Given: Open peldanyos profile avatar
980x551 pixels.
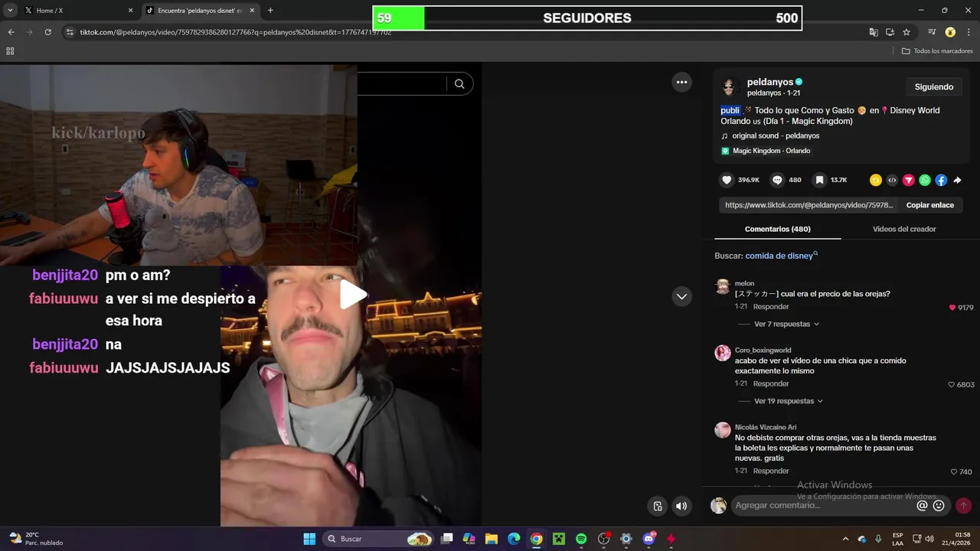Looking at the screenshot, I should click(729, 86).
